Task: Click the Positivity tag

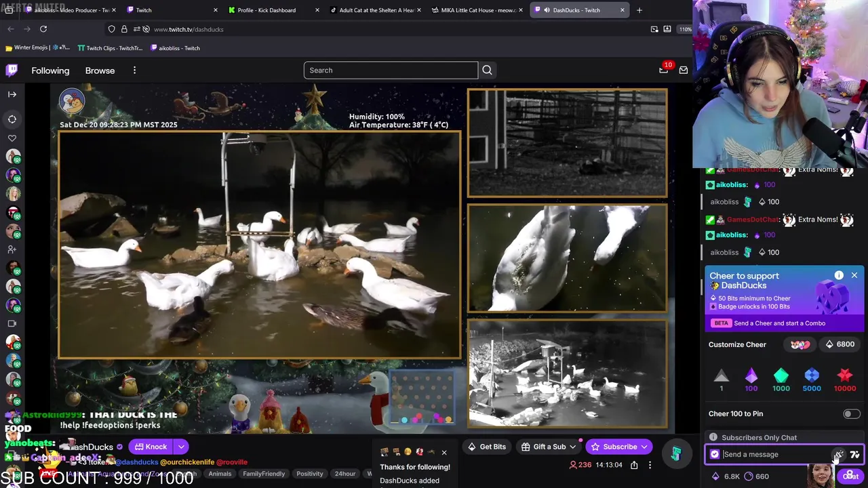Action: coord(310,474)
